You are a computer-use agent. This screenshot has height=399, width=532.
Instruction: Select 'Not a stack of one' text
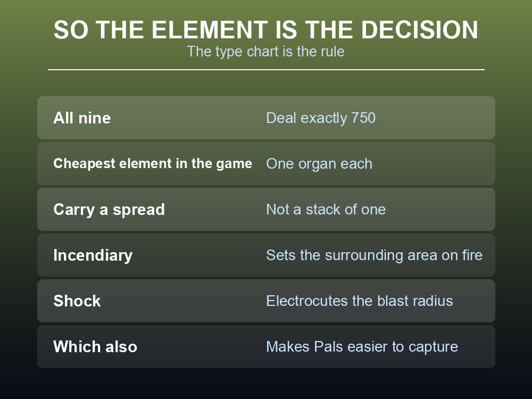pos(326,209)
